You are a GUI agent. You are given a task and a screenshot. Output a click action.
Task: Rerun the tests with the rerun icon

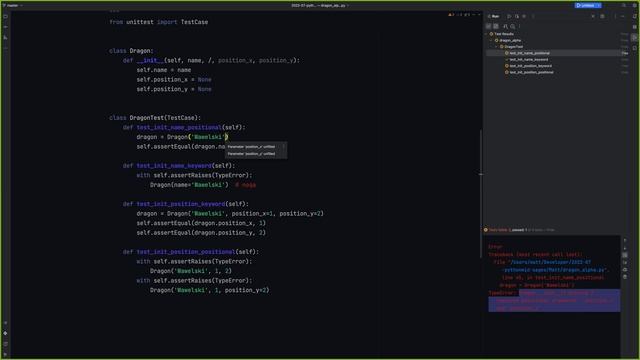pyautogui.click(x=509, y=16)
